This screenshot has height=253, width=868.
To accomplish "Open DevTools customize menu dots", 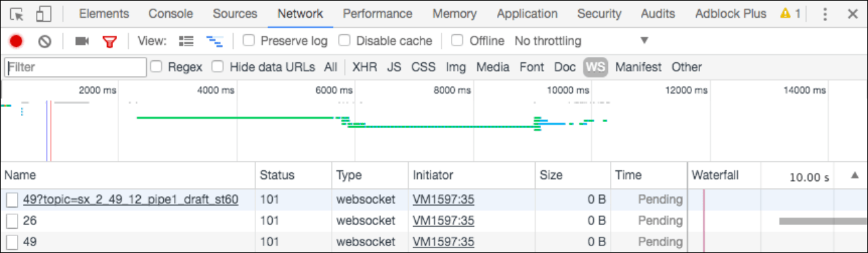I will (x=825, y=14).
